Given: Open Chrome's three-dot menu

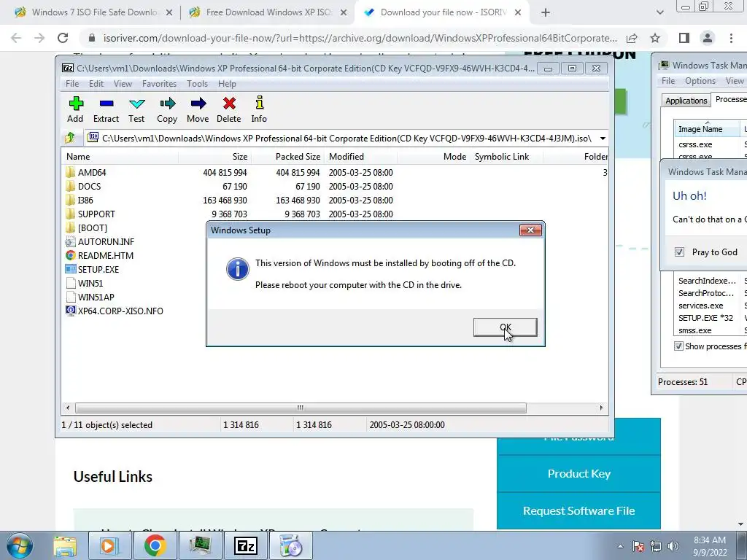Looking at the screenshot, I should point(731,38).
